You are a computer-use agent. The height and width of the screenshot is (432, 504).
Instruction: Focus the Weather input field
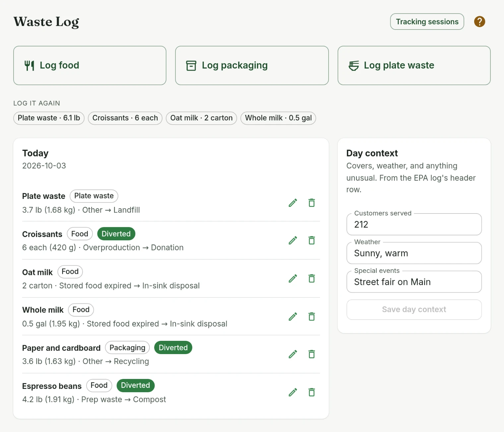[414, 253]
